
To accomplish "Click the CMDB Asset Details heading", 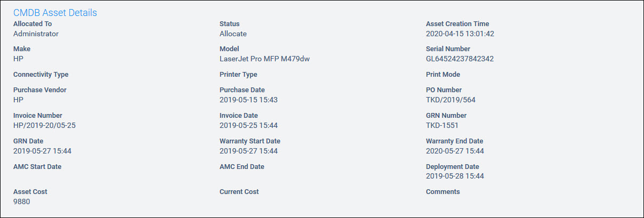I will click(x=55, y=12).
